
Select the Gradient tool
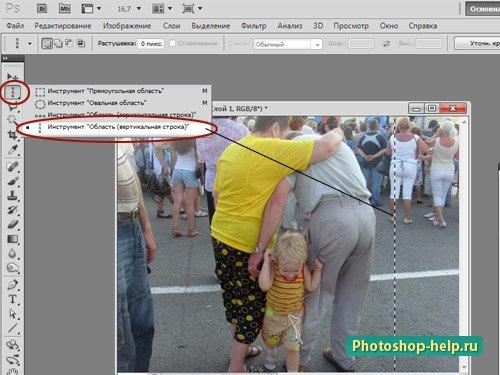[13, 239]
